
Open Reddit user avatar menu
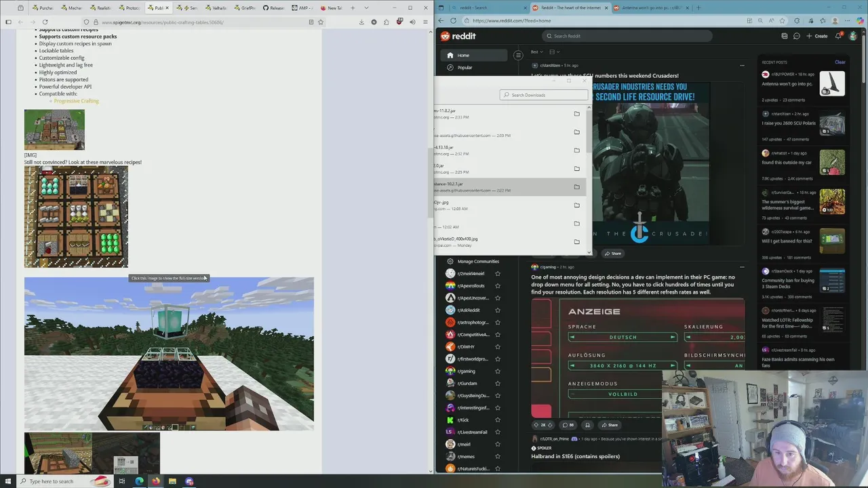(x=853, y=36)
